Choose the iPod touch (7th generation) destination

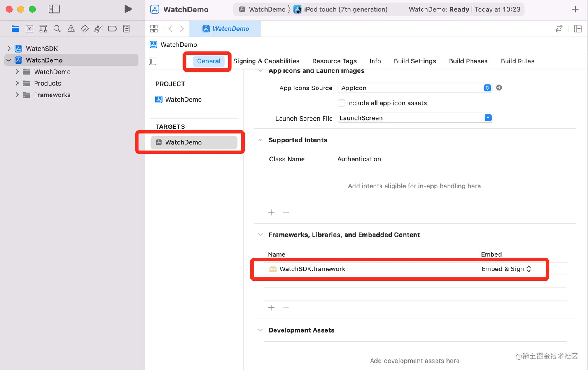[341, 9]
